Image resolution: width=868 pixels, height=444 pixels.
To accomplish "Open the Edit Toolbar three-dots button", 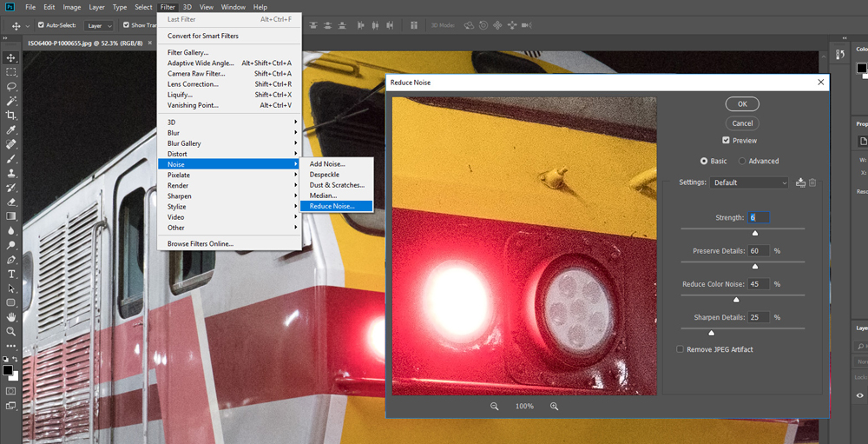I will [x=10, y=346].
